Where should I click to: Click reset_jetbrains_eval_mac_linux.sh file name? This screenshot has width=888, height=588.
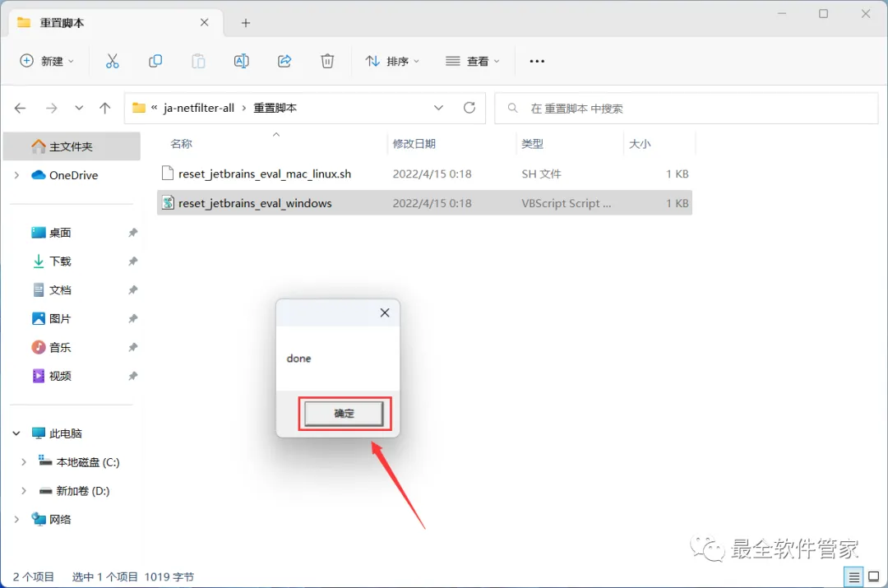265,174
